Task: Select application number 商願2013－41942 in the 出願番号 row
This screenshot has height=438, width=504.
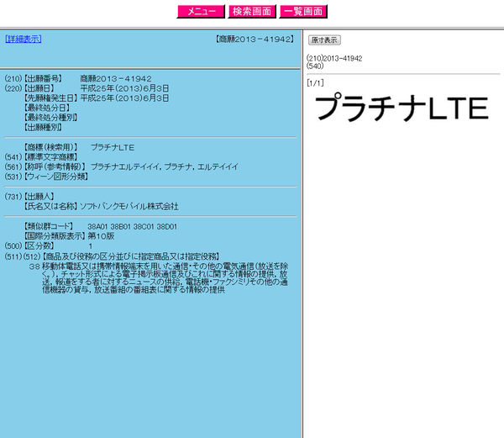Action: [x=116, y=78]
